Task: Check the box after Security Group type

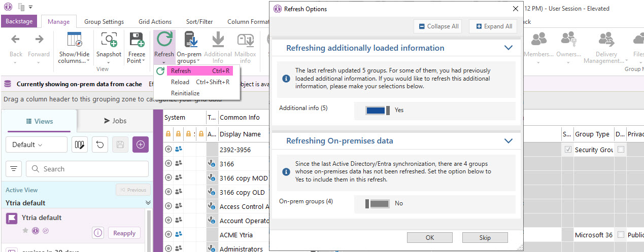Action: pos(621,150)
